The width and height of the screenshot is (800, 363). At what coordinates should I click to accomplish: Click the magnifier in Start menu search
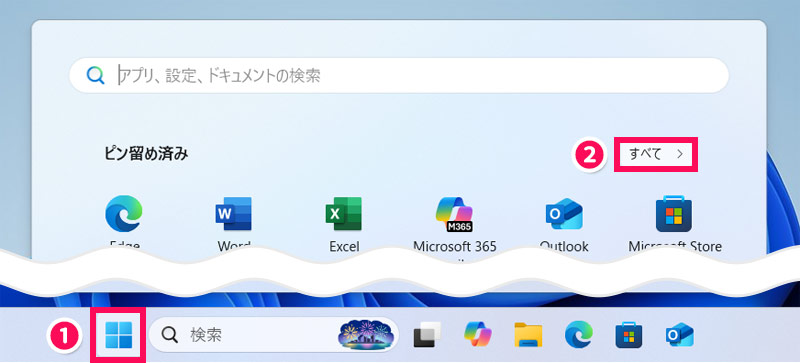point(95,76)
